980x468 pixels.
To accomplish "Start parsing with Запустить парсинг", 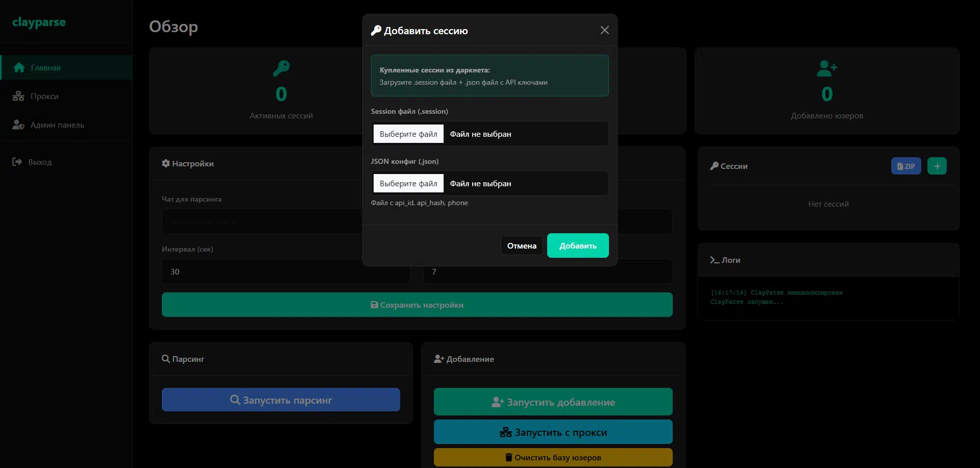I will pyautogui.click(x=281, y=400).
